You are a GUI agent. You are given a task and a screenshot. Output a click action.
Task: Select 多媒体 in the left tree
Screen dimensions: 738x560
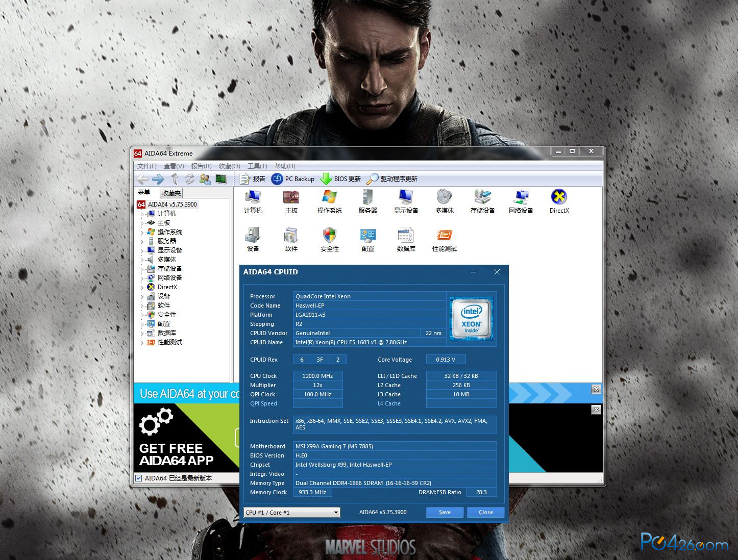[x=167, y=260]
